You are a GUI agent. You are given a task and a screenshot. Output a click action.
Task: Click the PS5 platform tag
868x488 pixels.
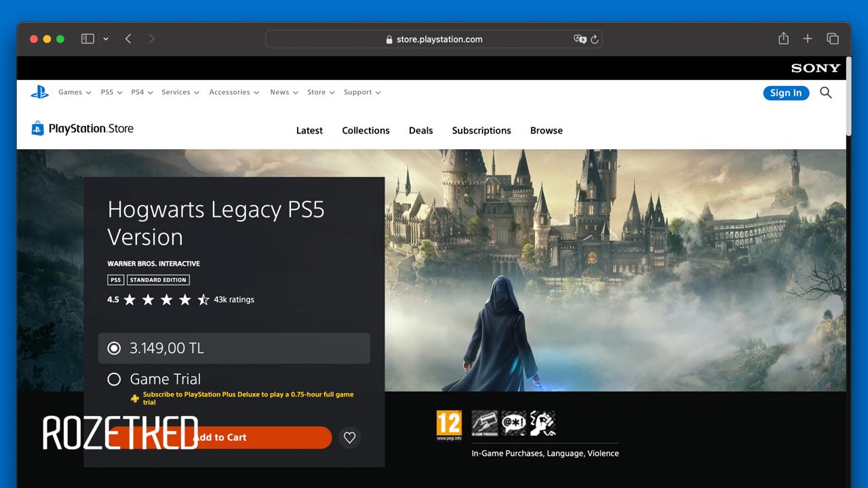pos(115,280)
